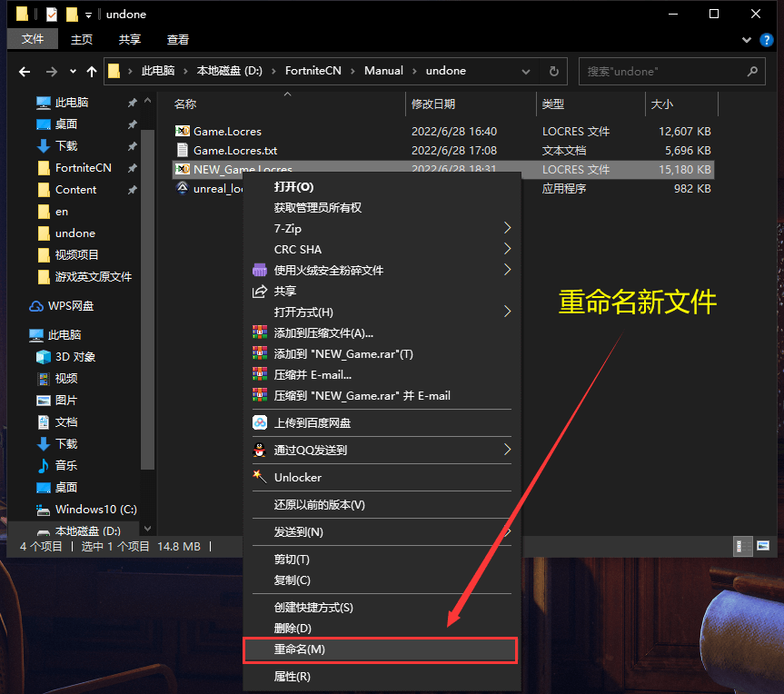Open quick access toolbar customize dropdown
This screenshot has width=784, height=694.
[x=88, y=15]
